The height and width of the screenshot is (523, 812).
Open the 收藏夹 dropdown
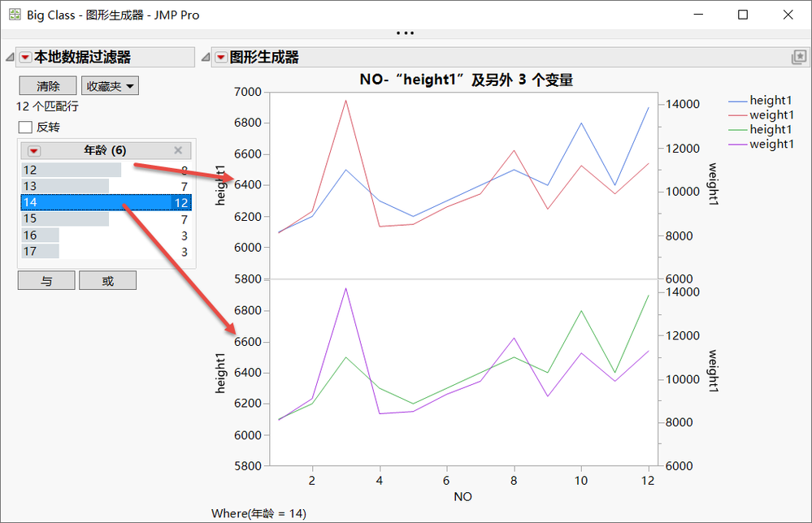(110, 86)
